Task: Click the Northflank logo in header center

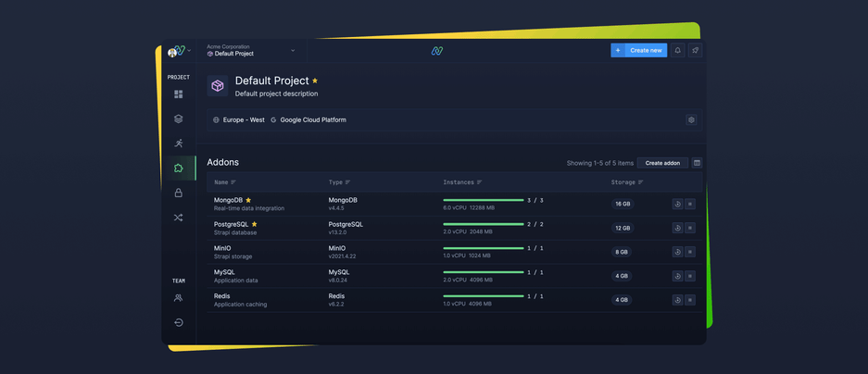Action: click(x=437, y=51)
